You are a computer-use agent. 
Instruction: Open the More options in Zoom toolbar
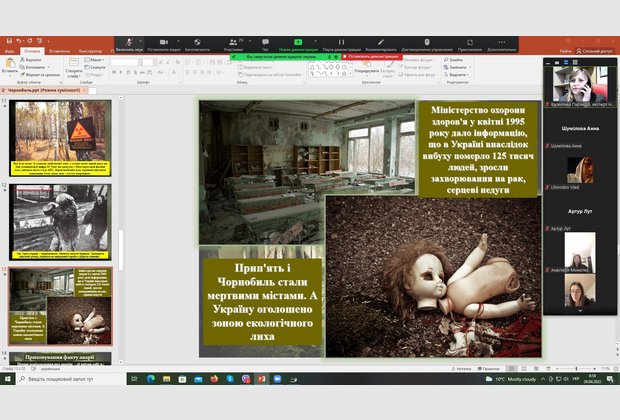click(x=502, y=44)
